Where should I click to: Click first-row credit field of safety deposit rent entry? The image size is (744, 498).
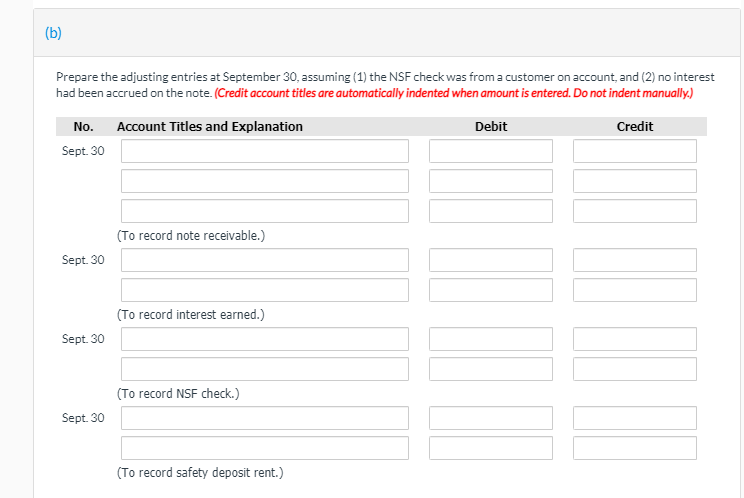pos(635,418)
